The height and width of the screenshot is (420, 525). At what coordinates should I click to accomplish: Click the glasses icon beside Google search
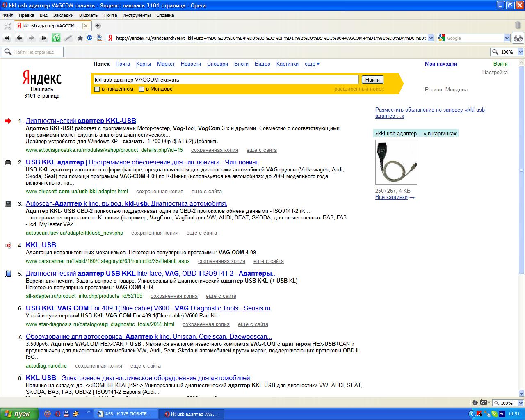tap(518, 38)
